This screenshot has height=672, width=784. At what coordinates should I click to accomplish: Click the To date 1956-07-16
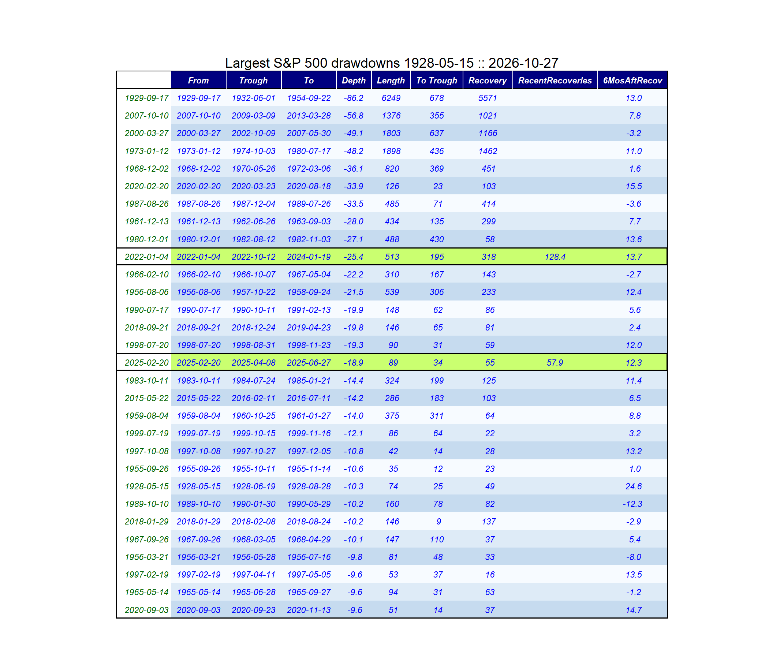coord(309,557)
